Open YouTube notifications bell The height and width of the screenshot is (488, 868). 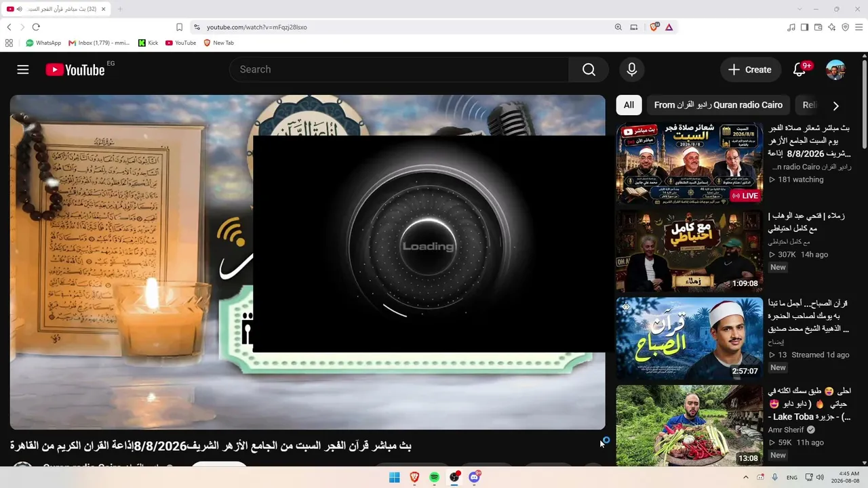tap(800, 70)
